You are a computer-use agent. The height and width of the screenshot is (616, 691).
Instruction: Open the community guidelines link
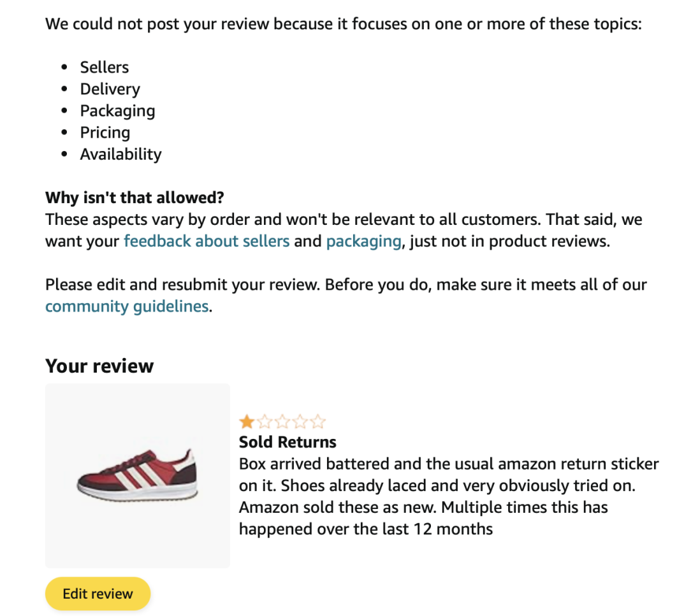(127, 306)
